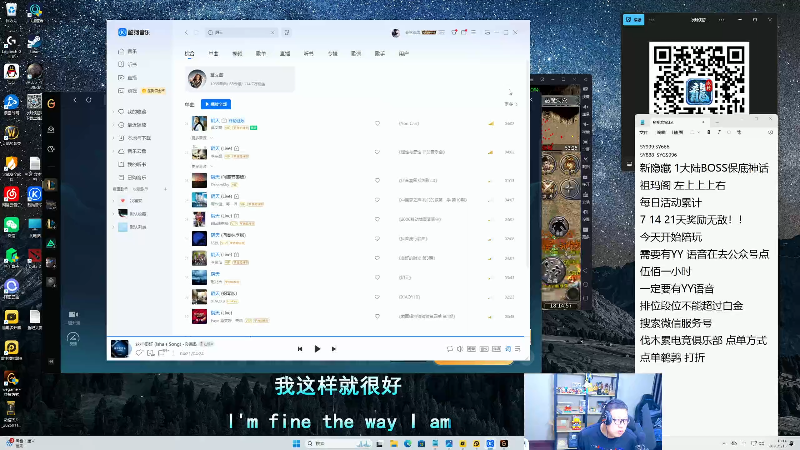Open the 编辑 menu in Notepad
The height and width of the screenshot is (450, 800).
click(661, 132)
